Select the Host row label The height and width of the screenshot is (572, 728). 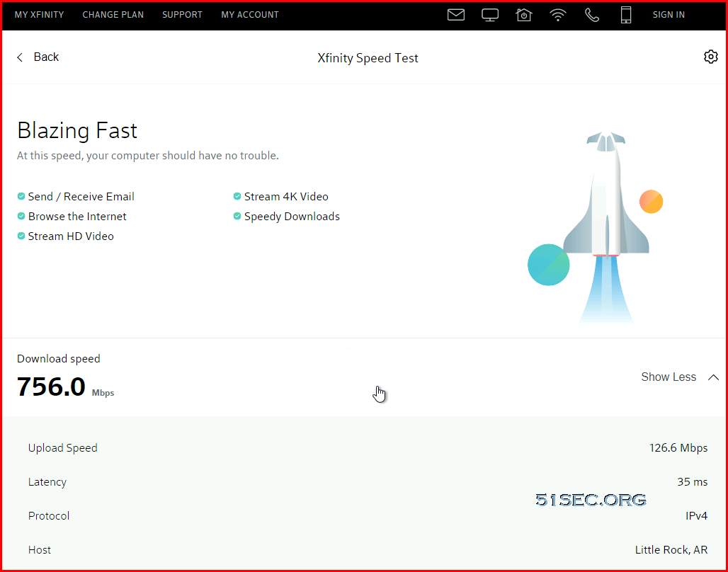pyautogui.click(x=40, y=550)
